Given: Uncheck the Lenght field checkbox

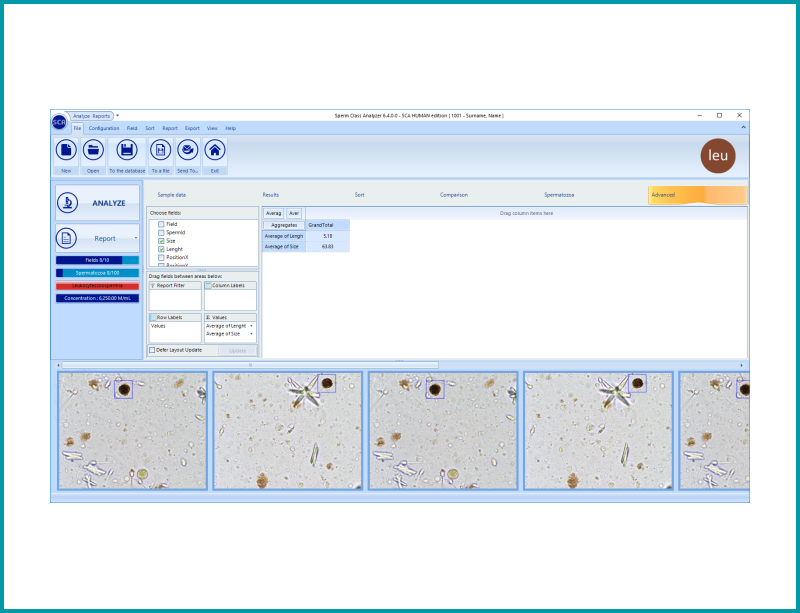Looking at the screenshot, I should [161, 249].
